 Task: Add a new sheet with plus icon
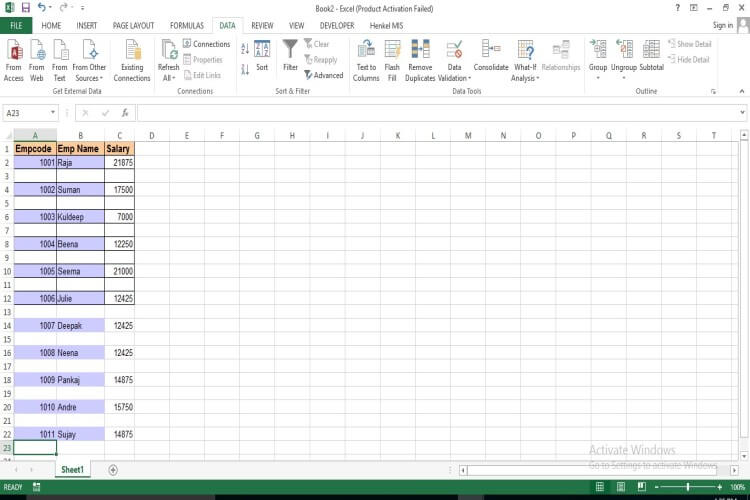[113, 470]
